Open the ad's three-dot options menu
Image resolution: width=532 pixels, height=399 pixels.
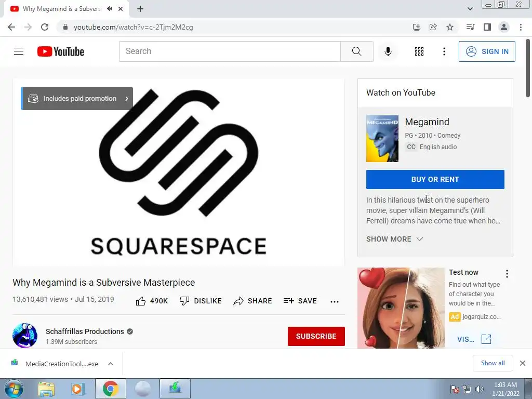tap(507, 274)
